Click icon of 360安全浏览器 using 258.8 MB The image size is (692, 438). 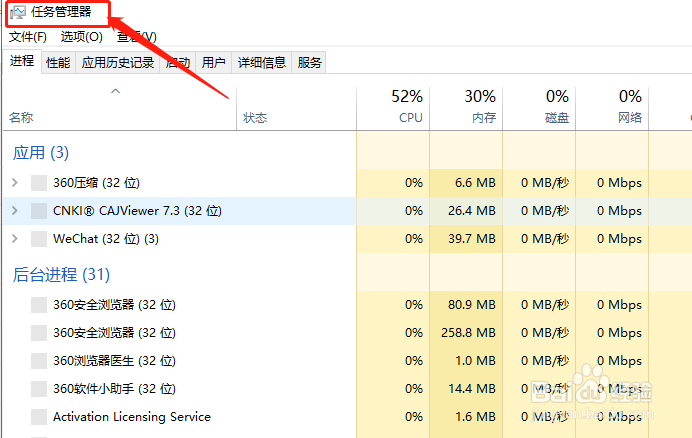39,332
